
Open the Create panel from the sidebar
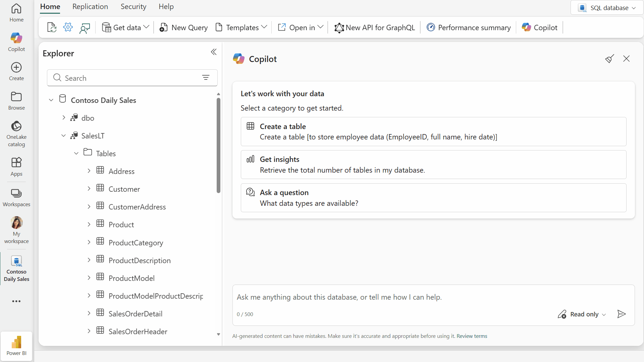coord(16,70)
